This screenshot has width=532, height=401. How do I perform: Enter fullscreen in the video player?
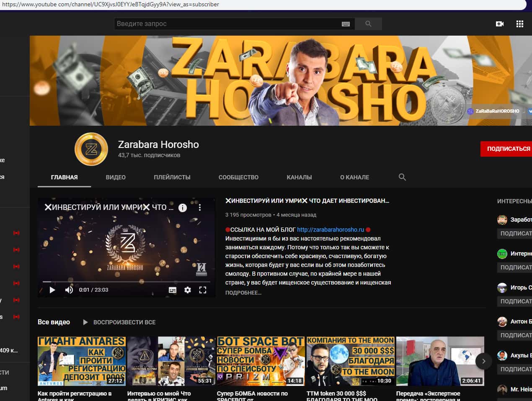click(x=203, y=290)
